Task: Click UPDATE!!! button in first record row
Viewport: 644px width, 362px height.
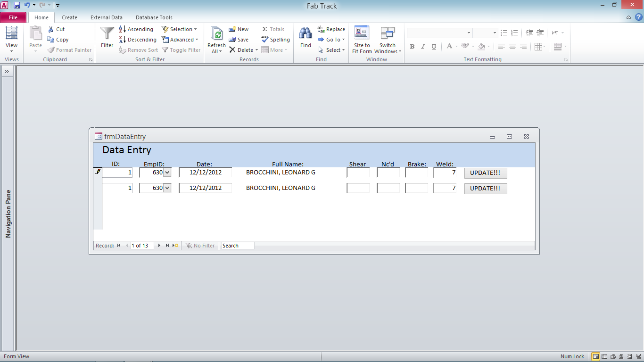Action: click(x=486, y=173)
